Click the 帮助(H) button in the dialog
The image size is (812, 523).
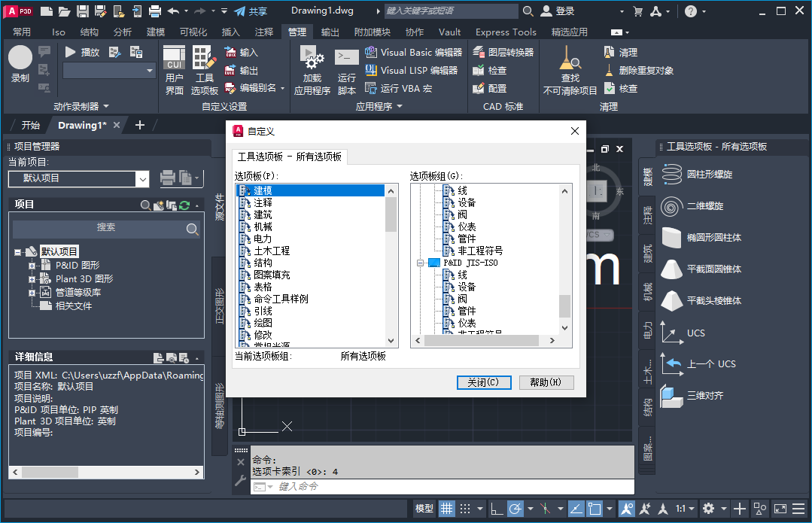point(547,382)
